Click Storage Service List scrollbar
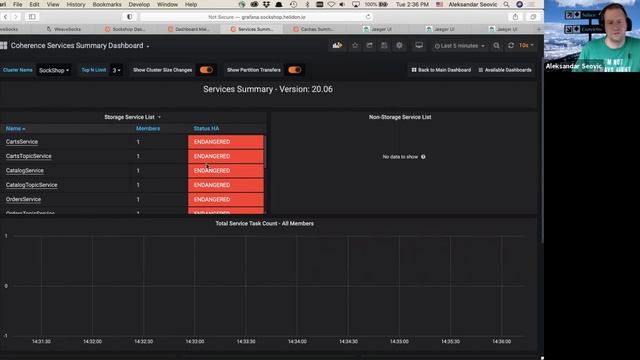This screenshot has height=360, width=640. pyautogui.click(x=265, y=151)
